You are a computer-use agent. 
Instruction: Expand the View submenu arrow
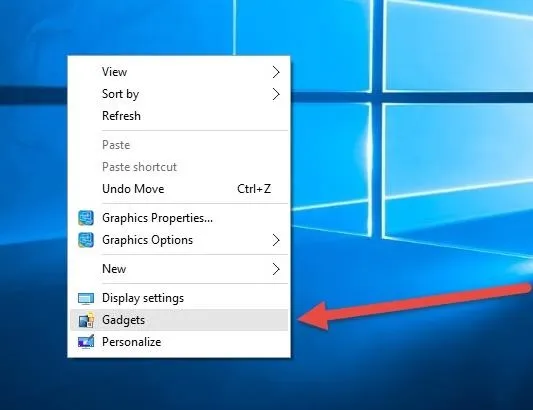(276, 72)
